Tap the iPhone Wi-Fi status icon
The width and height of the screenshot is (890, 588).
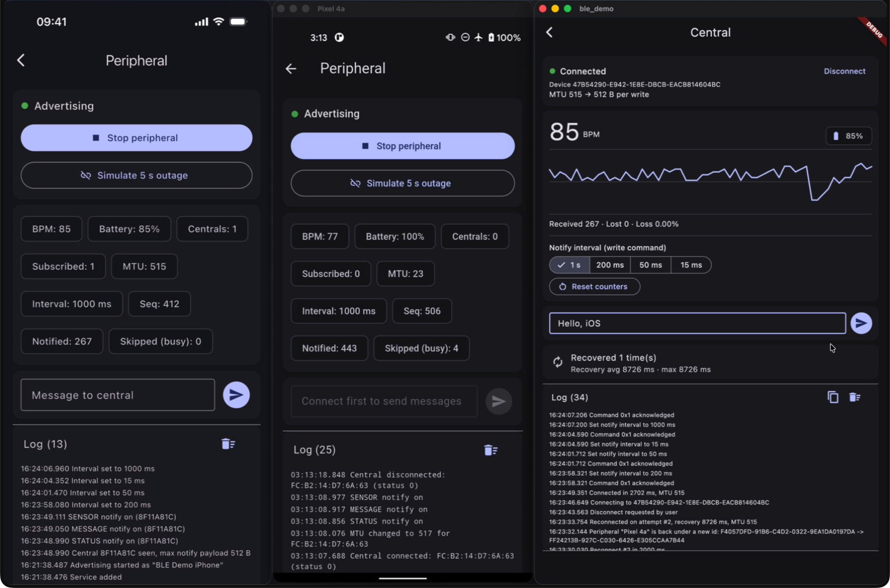(x=218, y=21)
